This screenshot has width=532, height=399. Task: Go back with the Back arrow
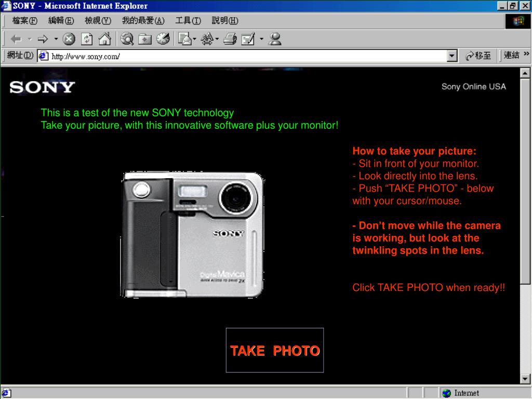pos(16,39)
